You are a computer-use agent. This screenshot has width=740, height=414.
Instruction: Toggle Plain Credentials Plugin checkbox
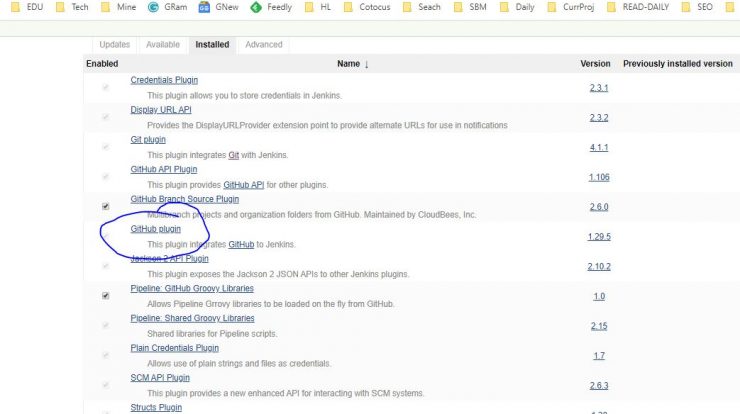tap(106, 355)
